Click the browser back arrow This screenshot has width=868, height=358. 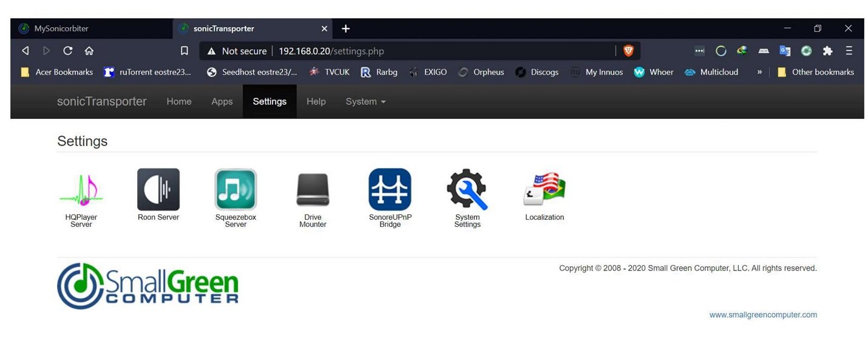pos(25,51)
